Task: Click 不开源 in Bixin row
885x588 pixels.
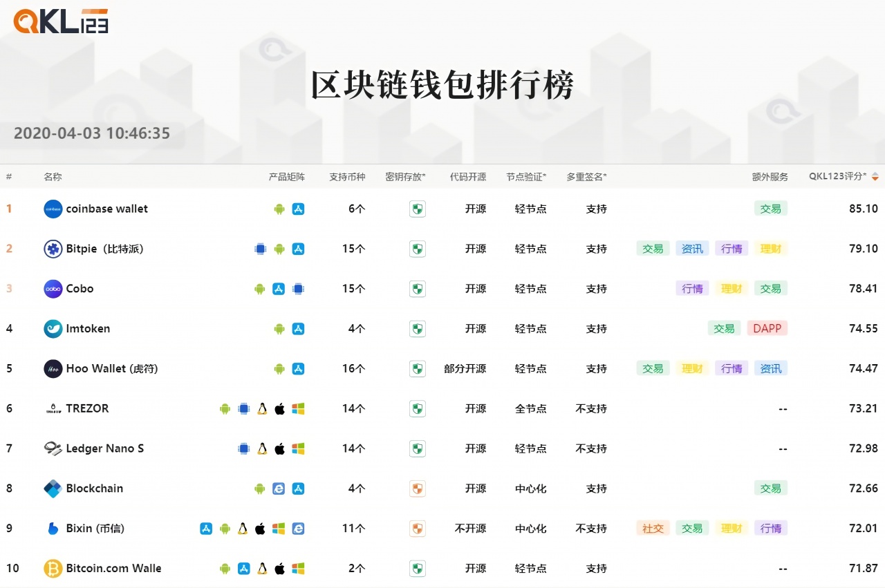Action: point(470,529)
